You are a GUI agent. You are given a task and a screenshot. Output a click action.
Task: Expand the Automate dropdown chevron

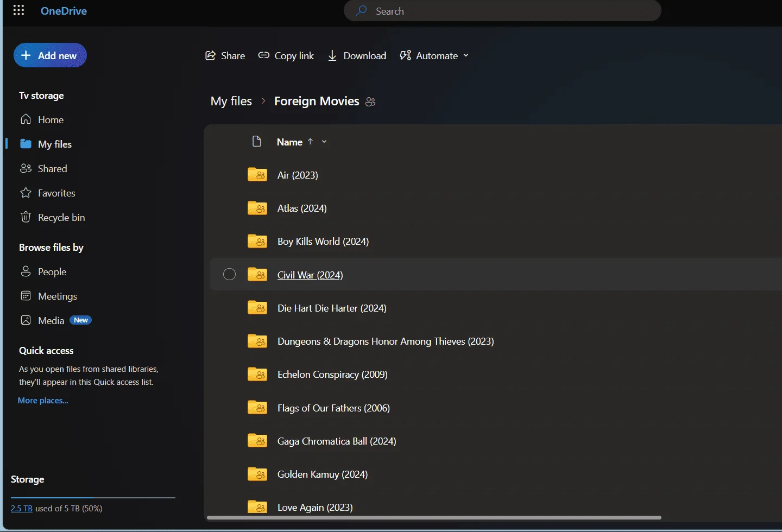tap(466, 55)
